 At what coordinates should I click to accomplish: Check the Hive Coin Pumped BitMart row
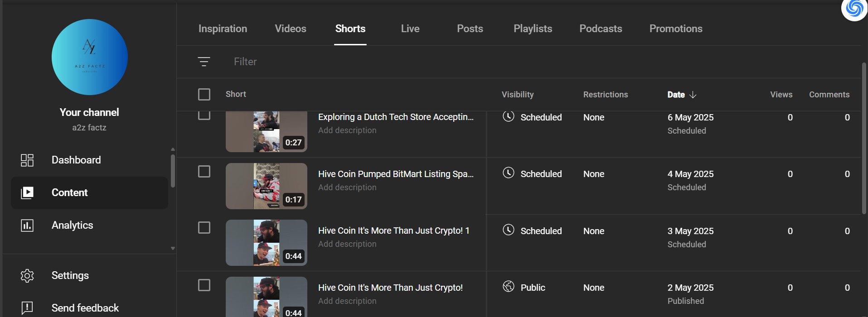coord(204,172)
